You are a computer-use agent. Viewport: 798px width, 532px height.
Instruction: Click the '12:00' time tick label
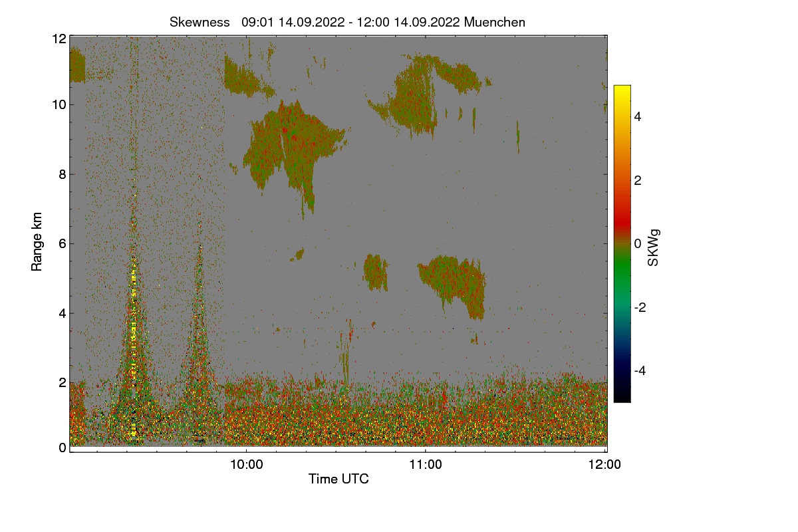pos(605,465)
